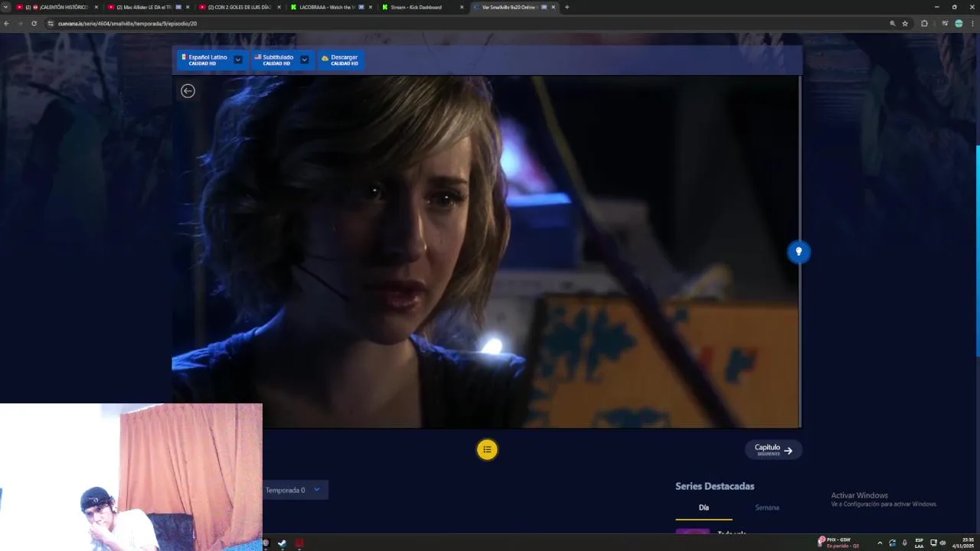Click the zoom magnifier icon in address bar

[x=892, y=24]
